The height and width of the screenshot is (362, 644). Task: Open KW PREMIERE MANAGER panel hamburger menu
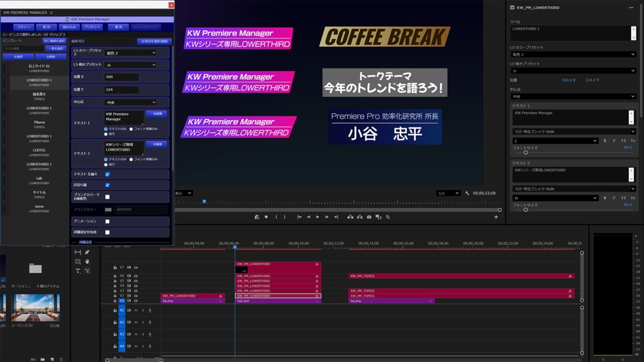(52, 13)
